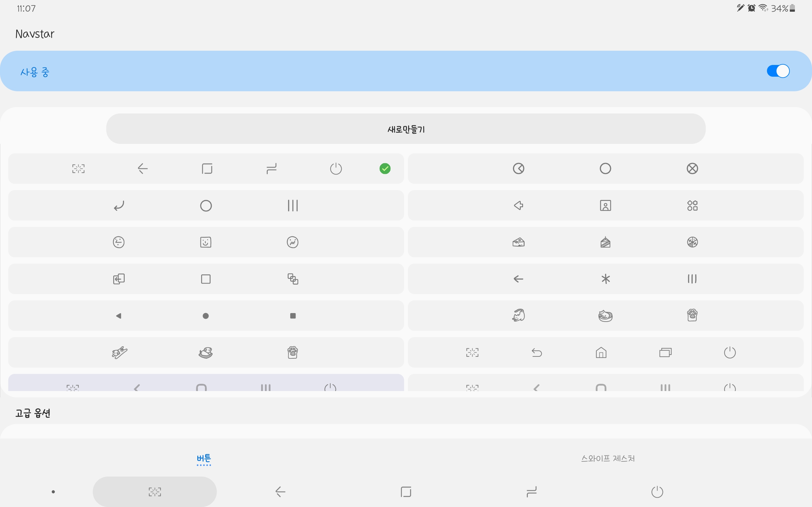This screenshot has width=812, height=507.
Task: Tap the small dot beside navigation bar
Action: click(53, 491)
